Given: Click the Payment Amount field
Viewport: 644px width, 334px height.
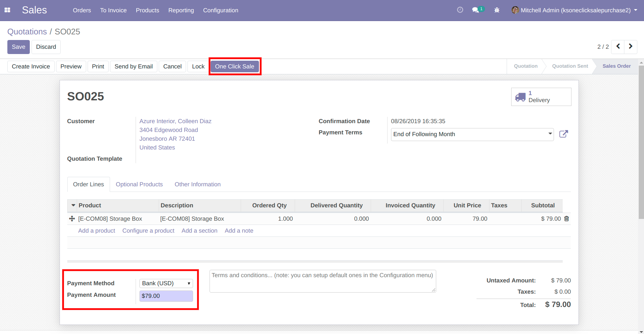Looking at the screenshot, I should [166, 296].
